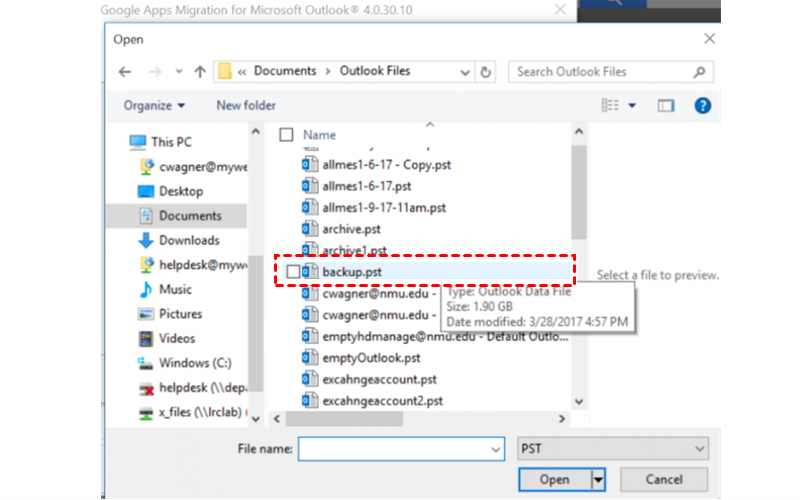
Task: Expand the File name combo box dropdown
Action: pyautogui.click(x=495, y=449)
